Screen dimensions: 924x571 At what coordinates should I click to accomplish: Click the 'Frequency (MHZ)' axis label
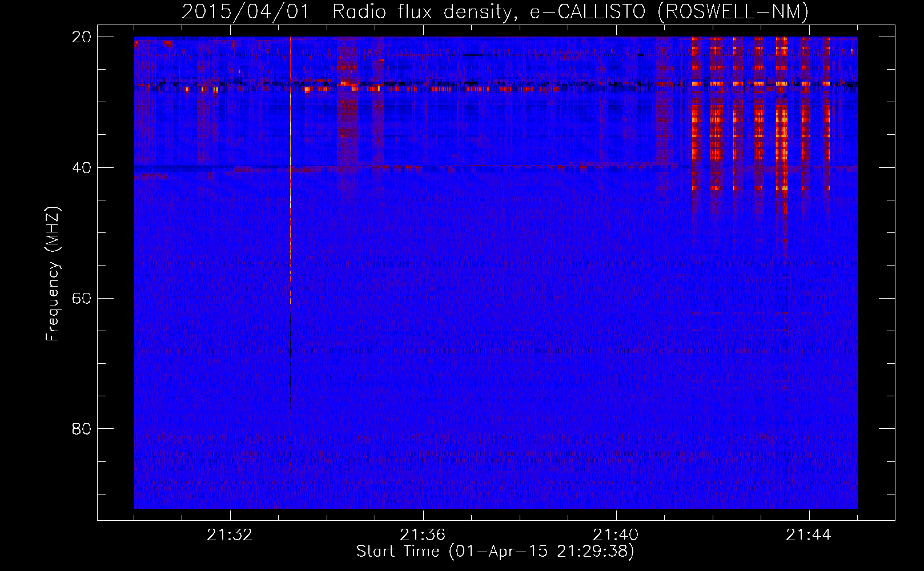(53, 274)
